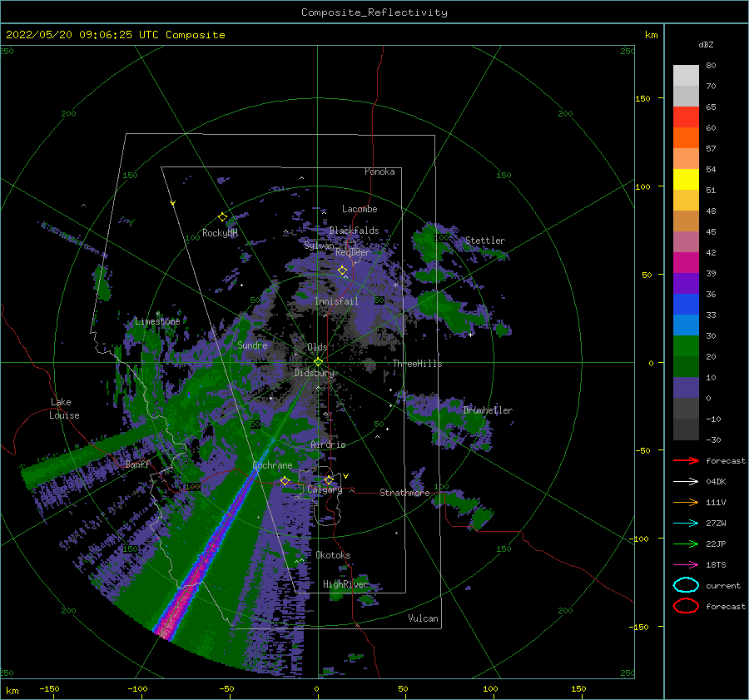Select the 54 dBZ yellow swatch

[x=686, y=180]
